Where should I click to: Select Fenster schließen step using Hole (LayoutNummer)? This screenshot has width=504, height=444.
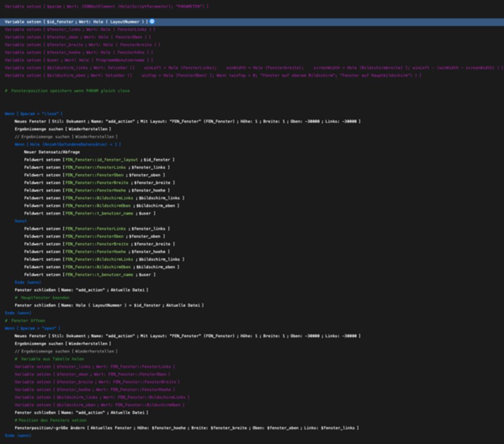point(109,305)
